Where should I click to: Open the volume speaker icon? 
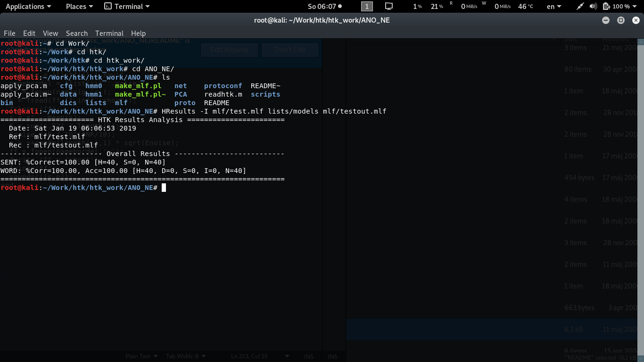coord(593,6)
